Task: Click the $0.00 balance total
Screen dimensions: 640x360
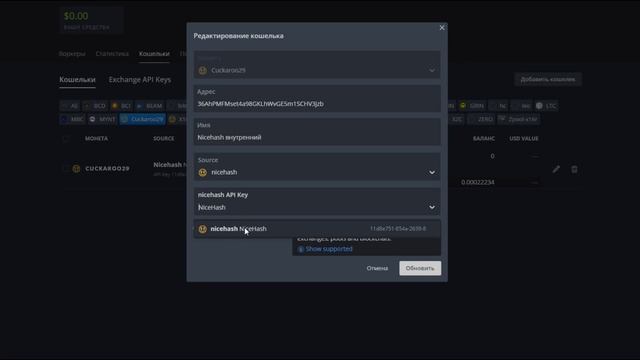Action: click(76, 16)
